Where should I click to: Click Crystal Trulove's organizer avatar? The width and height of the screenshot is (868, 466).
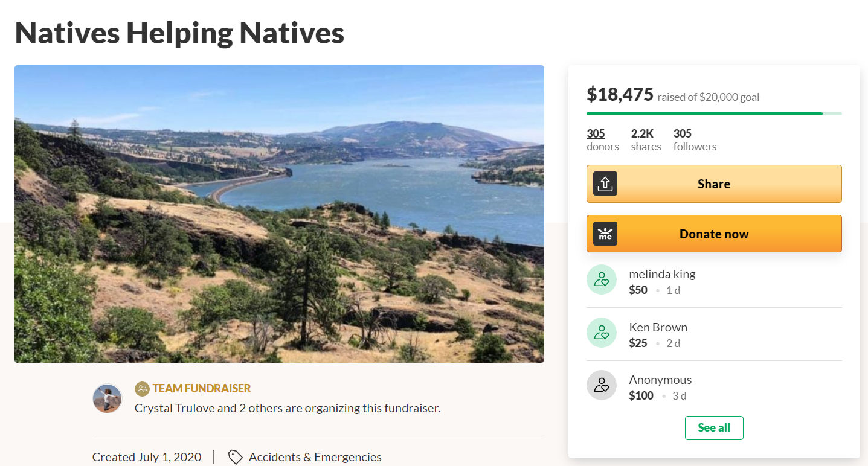pyautogui.click(x=108, y=398)
